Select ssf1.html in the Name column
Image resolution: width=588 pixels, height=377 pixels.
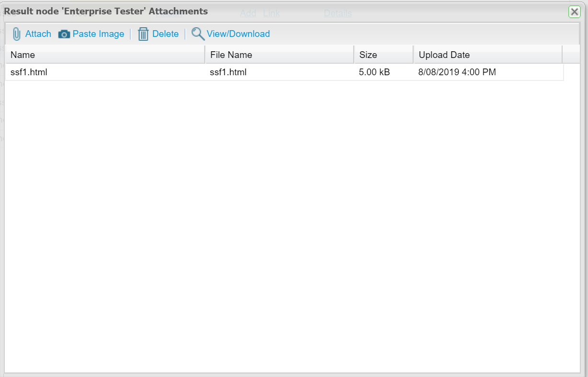[x=29, y=72]
